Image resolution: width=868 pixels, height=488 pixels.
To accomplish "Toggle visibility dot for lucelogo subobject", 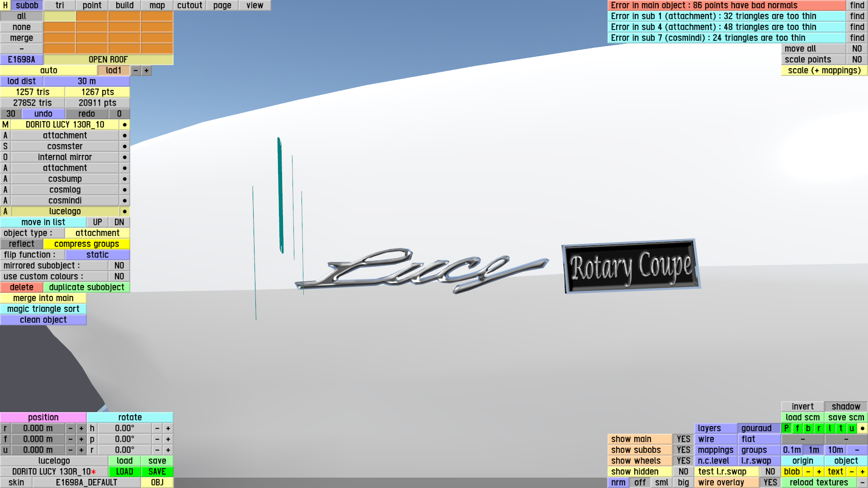I will [124, 211].
